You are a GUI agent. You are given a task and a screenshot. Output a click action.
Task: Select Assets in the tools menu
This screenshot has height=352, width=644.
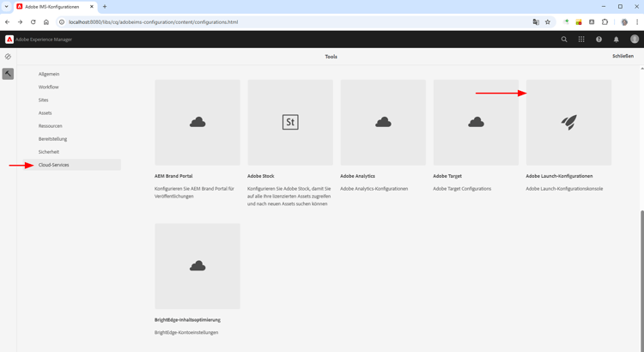[x=46, y=113]
